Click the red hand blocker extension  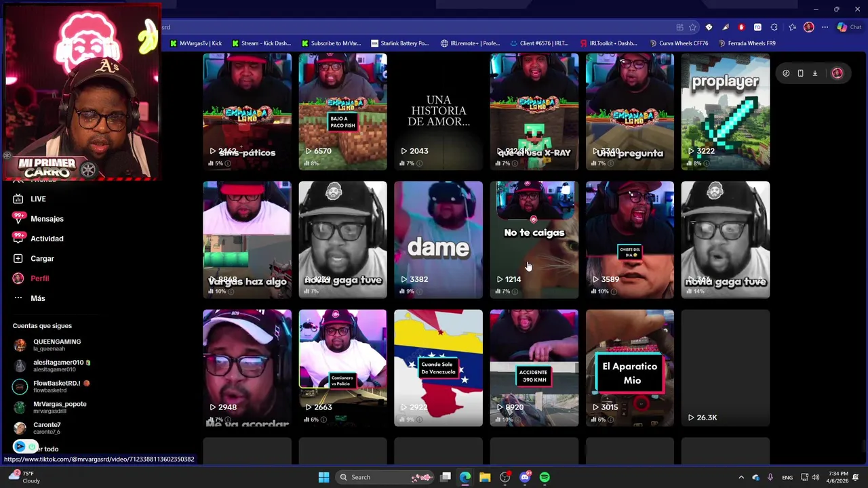741,27
